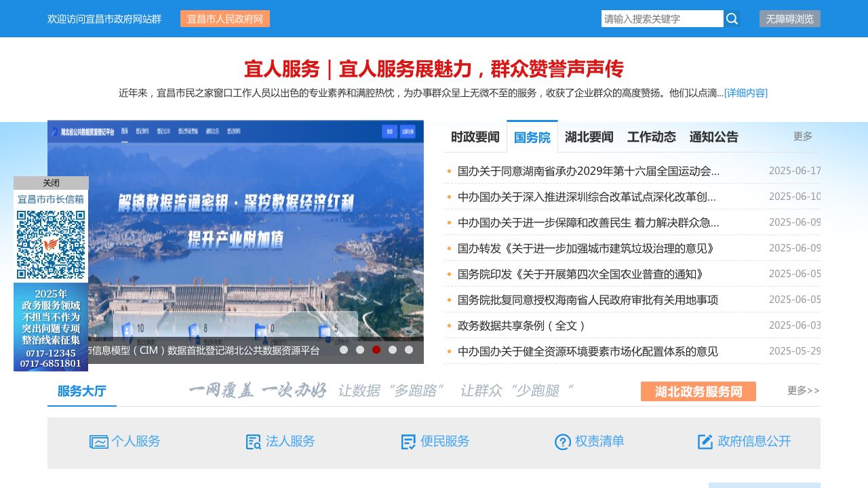
Task: Select the first carousel slide dot
Action: tap(344, 350)
